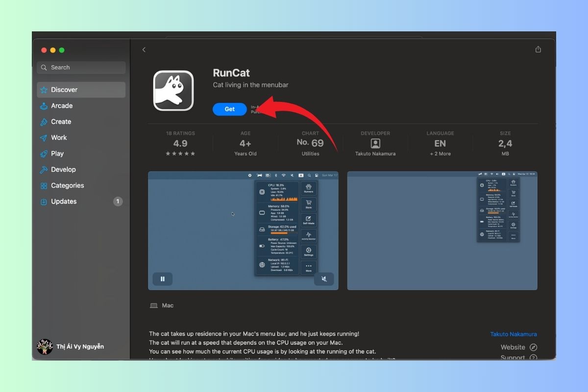
Task: Click the 4.9 ratings score
Action: [x=180, y=144]
